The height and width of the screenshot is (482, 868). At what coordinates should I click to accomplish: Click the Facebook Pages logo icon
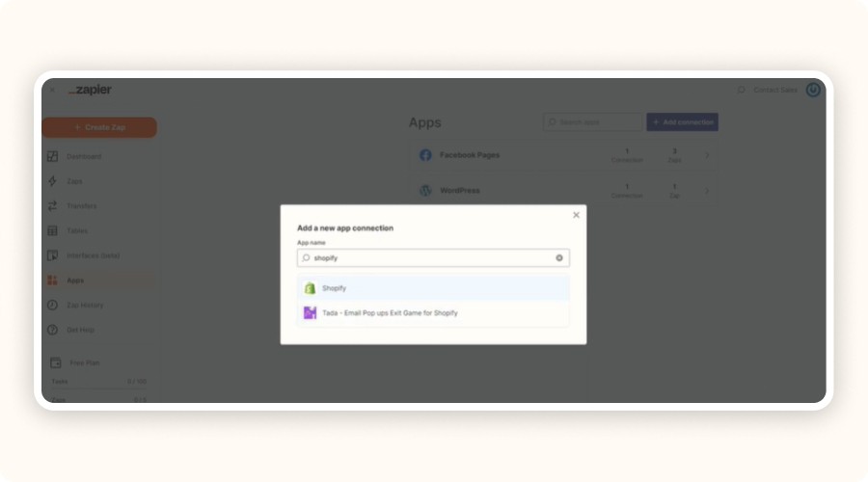click(425, 155)
